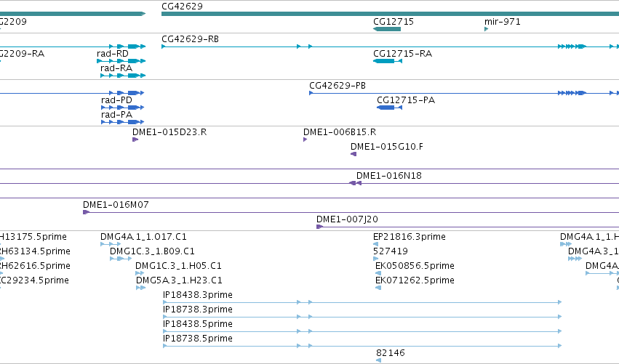Click the rad-PD protein feature
Viewport: 619px width, 364px height.
pos(123,108)
